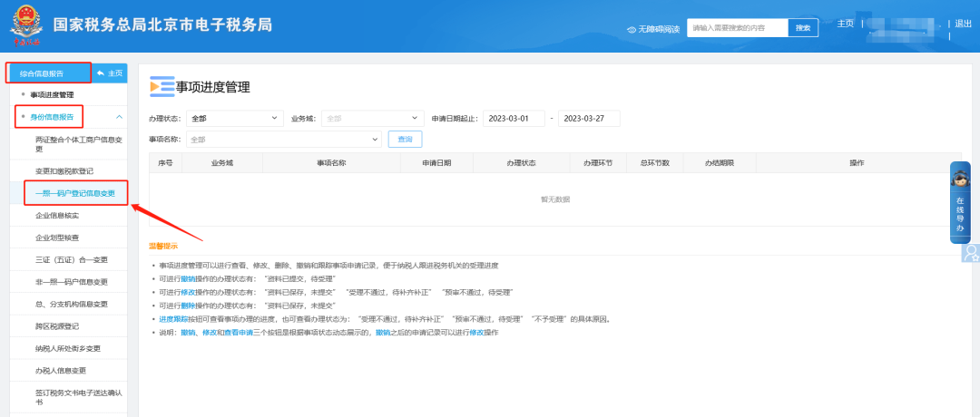Open 总、分支机构信息变更

tap(72, 304)
